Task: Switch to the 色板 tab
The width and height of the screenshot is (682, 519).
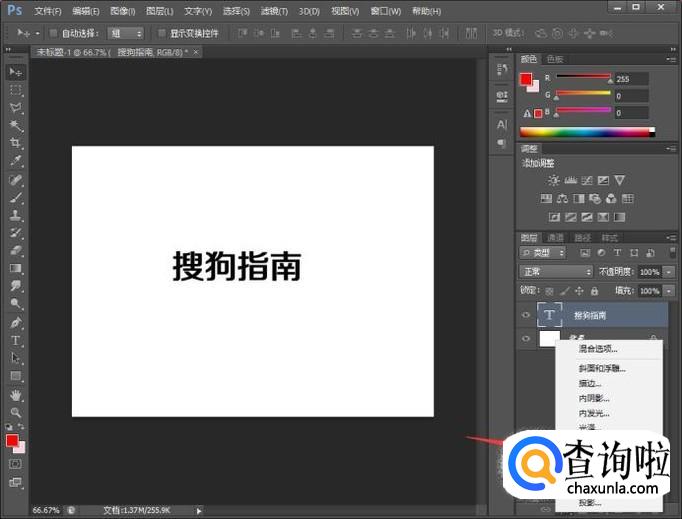Action: (555, 59)
